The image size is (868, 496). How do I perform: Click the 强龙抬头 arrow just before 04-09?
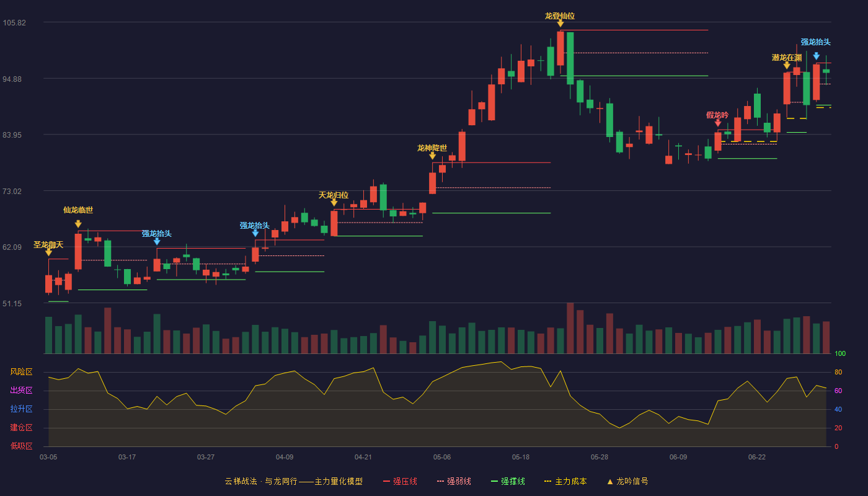[255, 233]
